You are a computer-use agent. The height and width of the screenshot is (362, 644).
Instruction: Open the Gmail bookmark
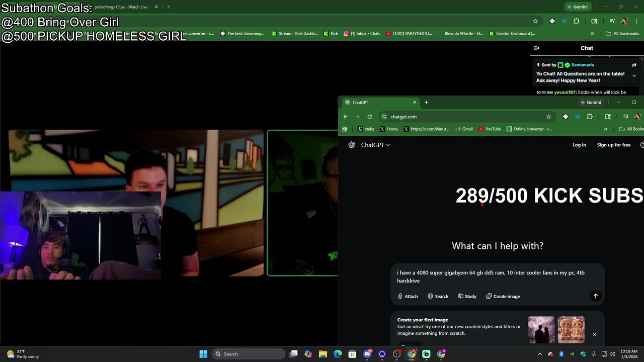click(464, 129)
